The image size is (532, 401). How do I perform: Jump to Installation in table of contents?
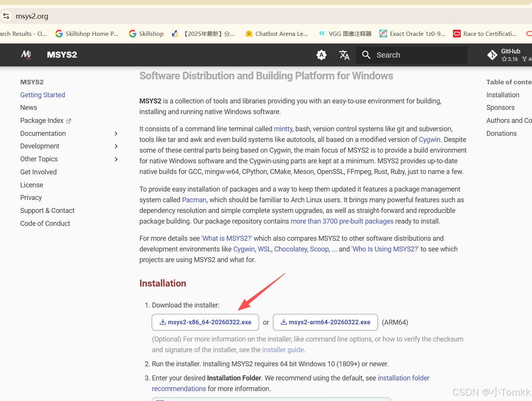click(503, 95)
